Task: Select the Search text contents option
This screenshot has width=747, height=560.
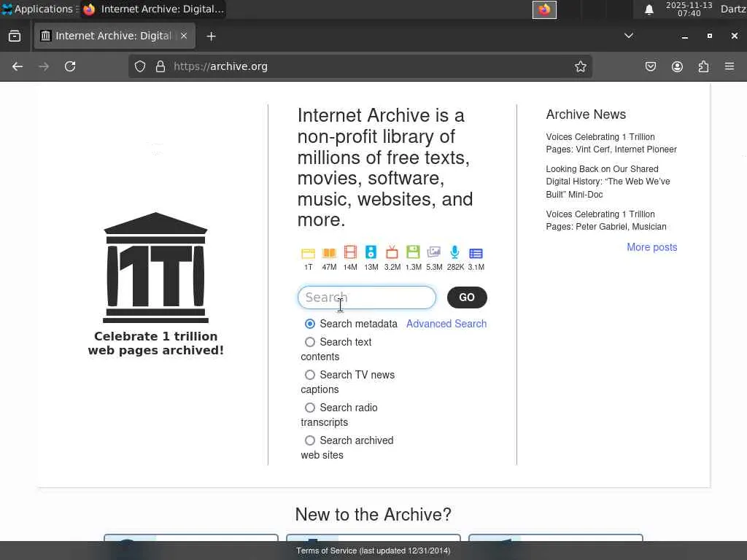Action: pos(309,342)
